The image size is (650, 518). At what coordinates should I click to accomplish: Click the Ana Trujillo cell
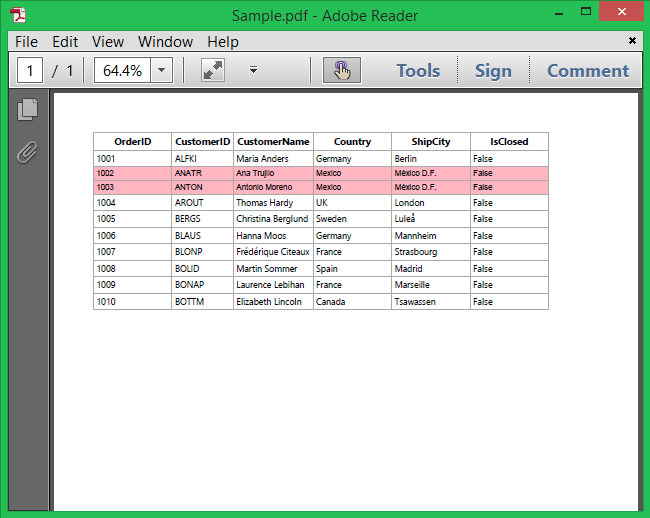point(273,173)
